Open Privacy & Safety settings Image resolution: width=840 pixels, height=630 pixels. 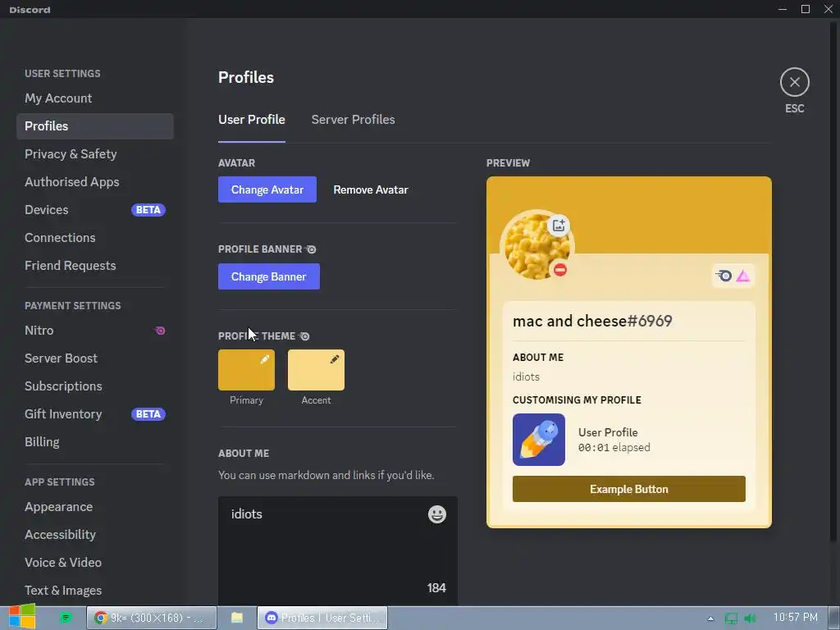[x=95, y=153]
